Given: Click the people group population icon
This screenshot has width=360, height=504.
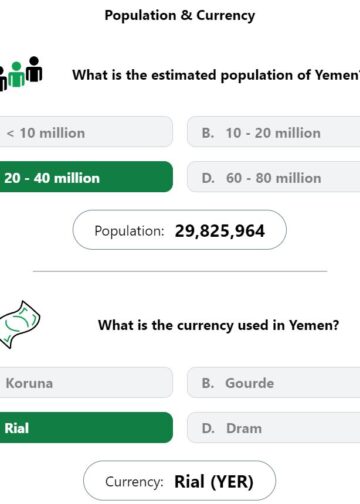Looking at the screenshot, I should 21,73.
